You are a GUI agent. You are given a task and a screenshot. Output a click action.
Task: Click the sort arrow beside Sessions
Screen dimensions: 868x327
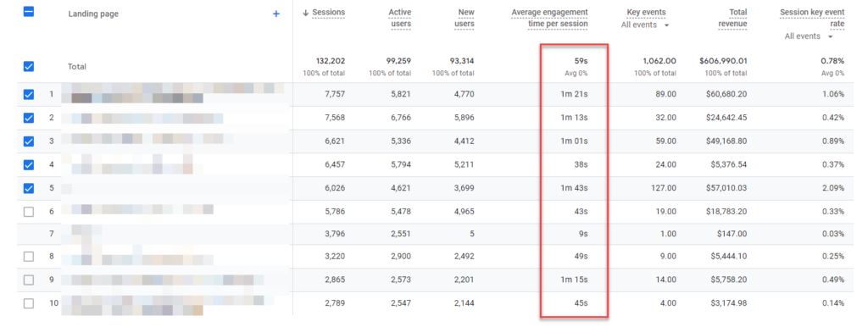305,13
